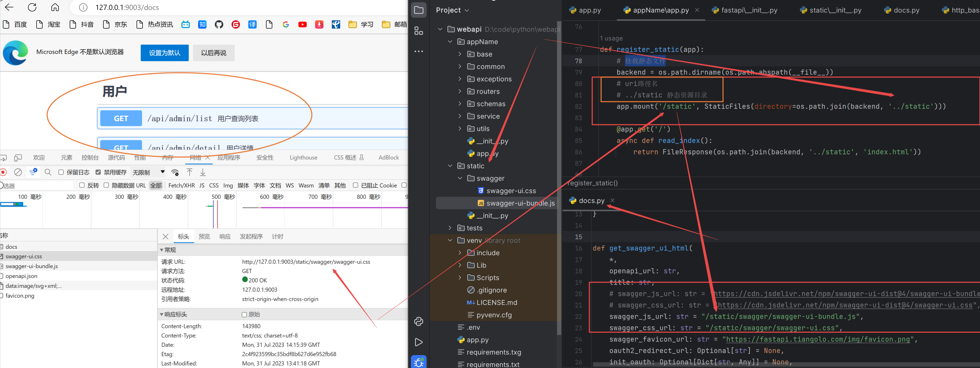Click the network search magnifier icon

[48, 172]
